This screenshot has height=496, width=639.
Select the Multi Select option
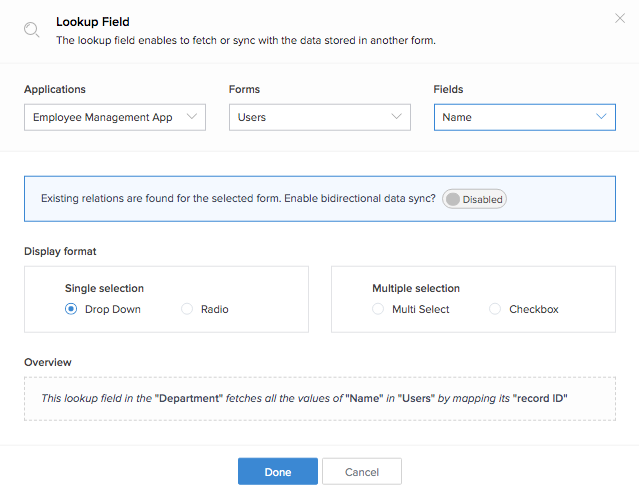[378, 309]
